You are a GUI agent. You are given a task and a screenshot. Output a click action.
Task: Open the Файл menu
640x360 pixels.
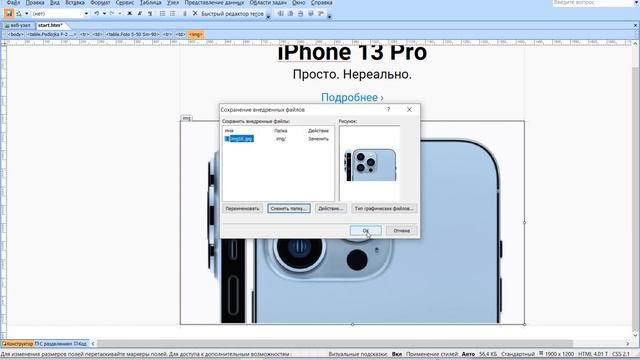13,2
